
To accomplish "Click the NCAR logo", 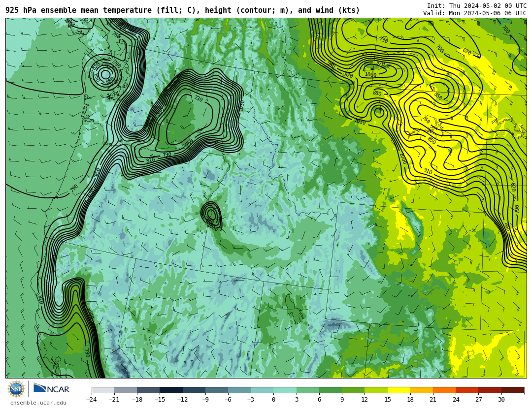I will (51, 388).
